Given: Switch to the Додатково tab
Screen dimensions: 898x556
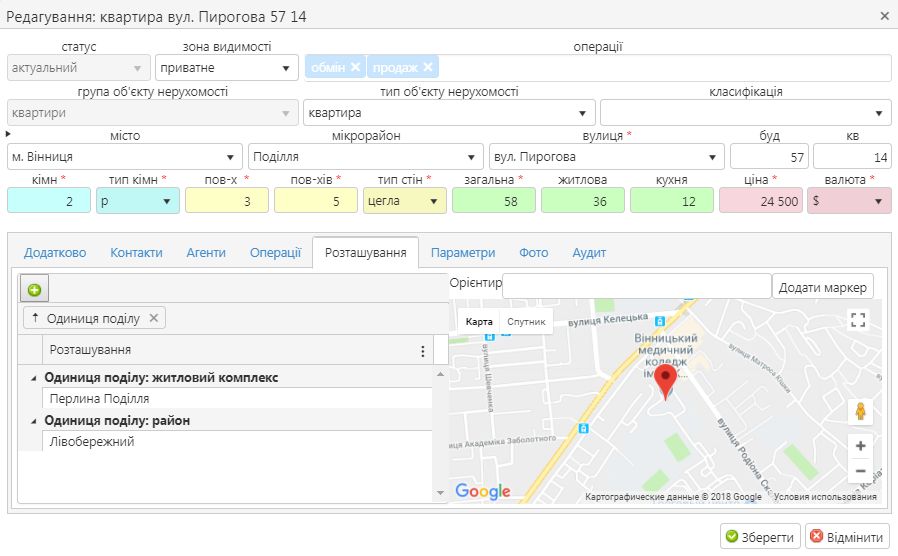Looking at the screenshot, I should [x=55, y=253].
